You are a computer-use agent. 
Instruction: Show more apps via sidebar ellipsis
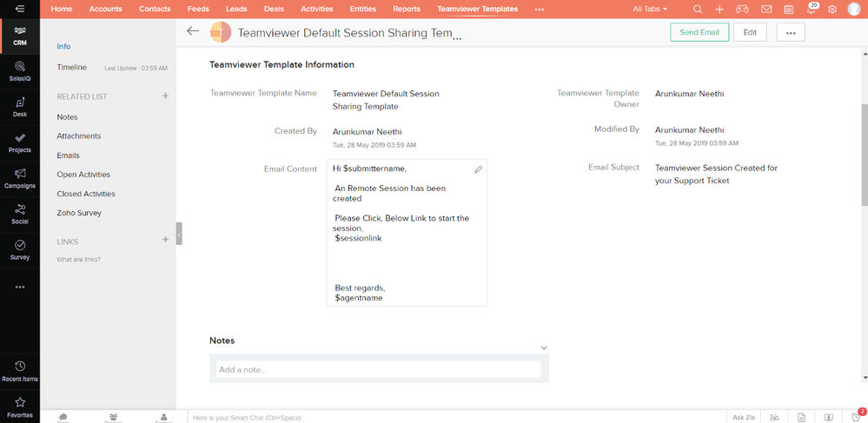coord(20,287)
